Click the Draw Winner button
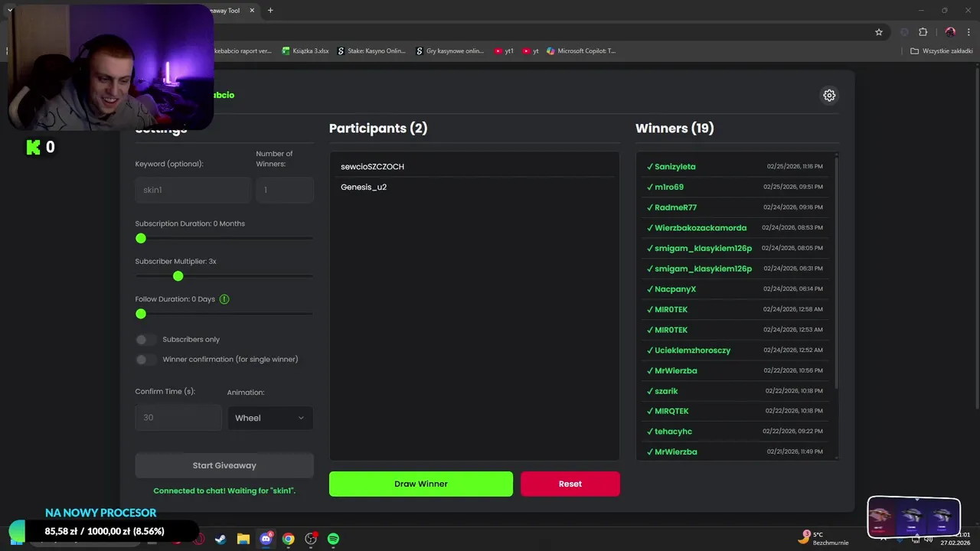This screenshot has width=980, height=551. 421,484
